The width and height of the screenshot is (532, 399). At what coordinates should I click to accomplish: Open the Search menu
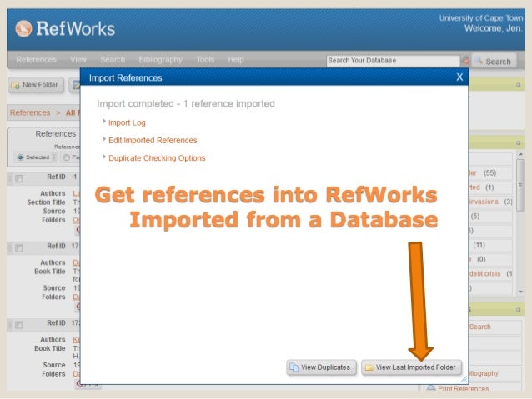113,60
